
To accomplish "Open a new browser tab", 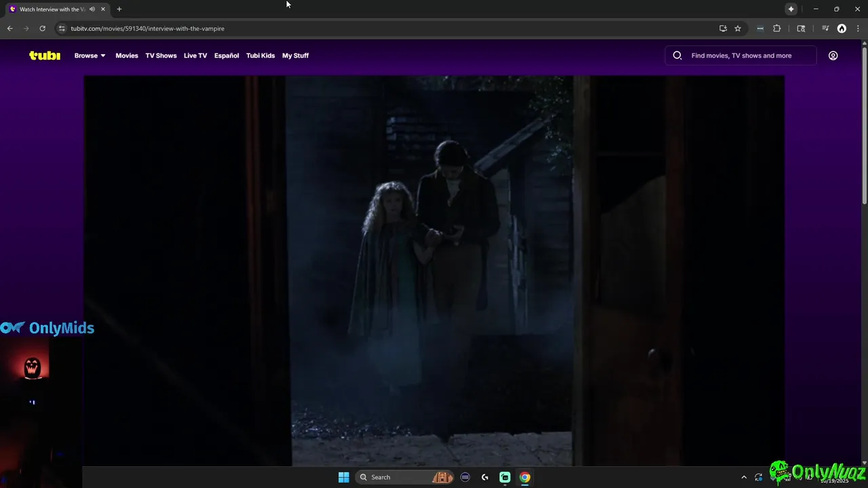I will [119, 9].
